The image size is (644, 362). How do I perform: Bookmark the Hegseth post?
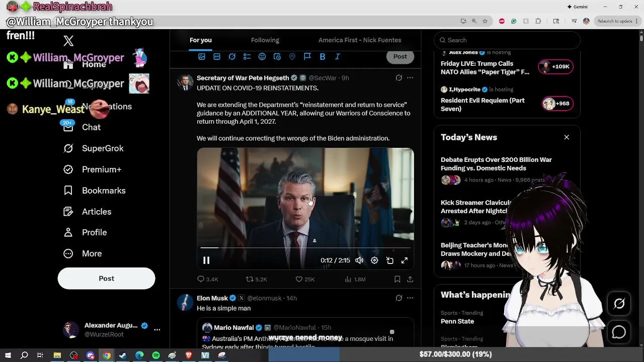click(397, 279)
